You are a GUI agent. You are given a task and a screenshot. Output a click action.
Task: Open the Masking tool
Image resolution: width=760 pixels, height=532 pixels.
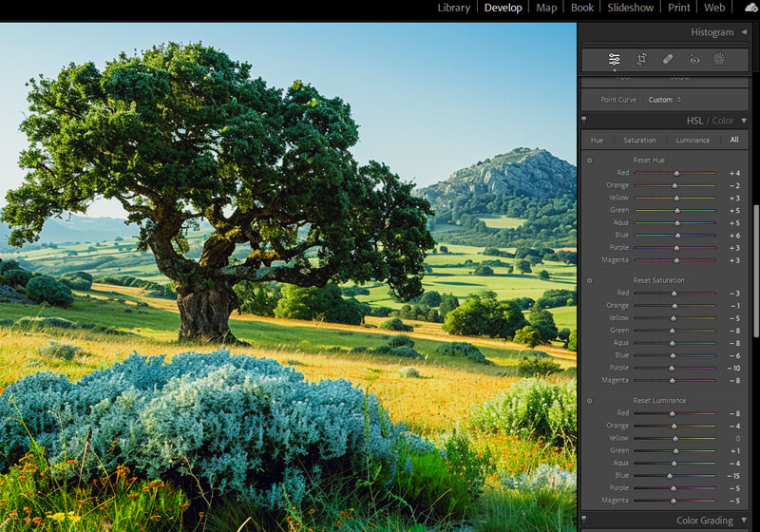719,59
